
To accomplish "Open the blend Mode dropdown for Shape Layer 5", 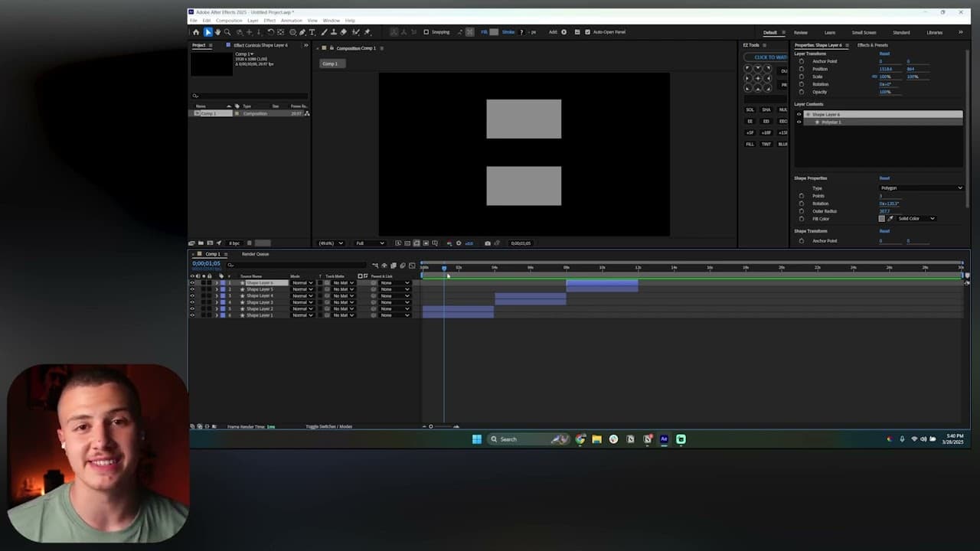I will 302,289.
